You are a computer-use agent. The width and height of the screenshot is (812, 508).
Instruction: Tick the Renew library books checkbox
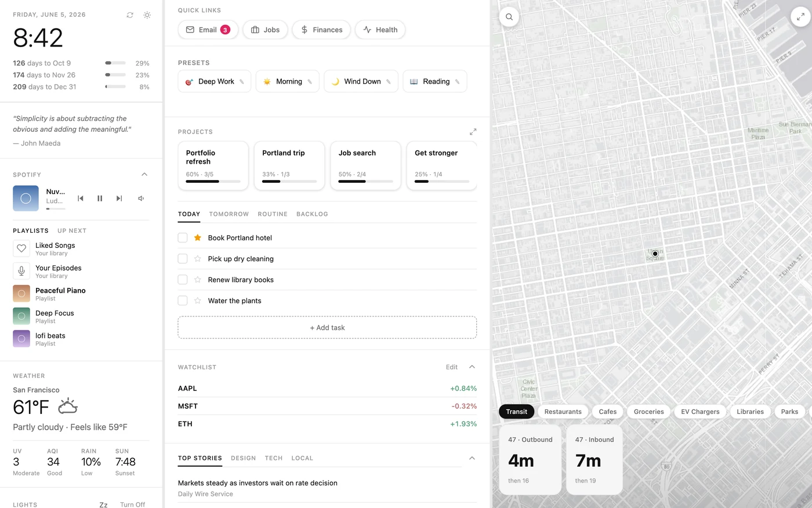click(x=183, y=280)
